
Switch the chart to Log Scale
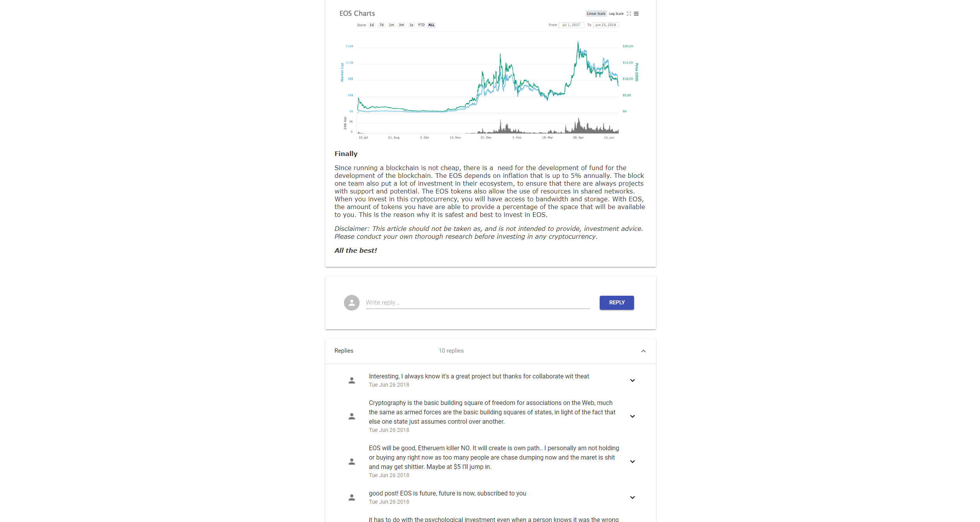(616, 14)
